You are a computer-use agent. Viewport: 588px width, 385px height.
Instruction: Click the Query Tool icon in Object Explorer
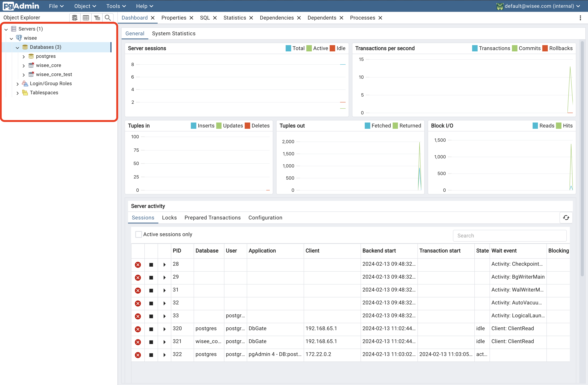pyautogui.click(x=75, y=18)
